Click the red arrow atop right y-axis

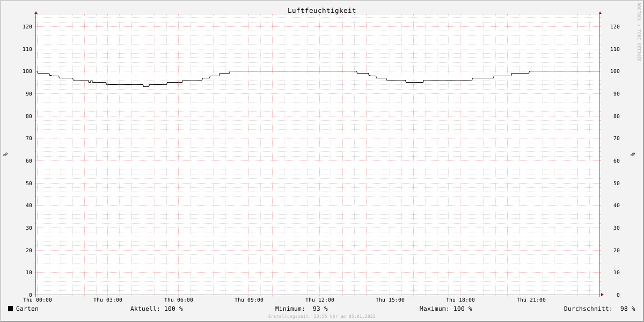600,12
